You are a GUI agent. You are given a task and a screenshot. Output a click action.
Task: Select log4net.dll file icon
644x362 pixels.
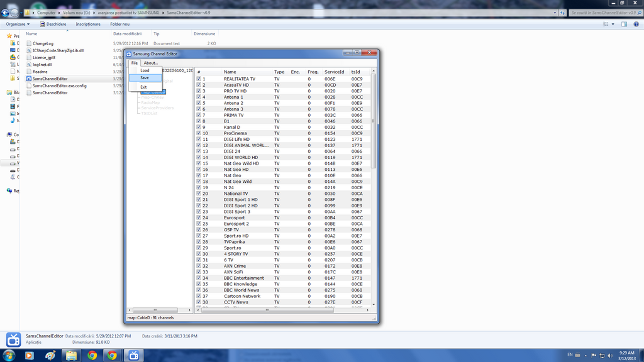(x=29, y=65)
